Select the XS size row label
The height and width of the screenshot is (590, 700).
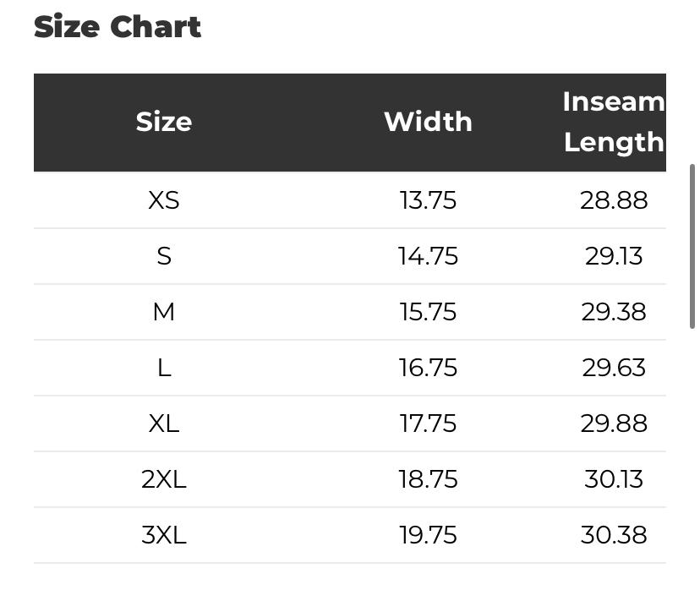click(x=164, y=200)
